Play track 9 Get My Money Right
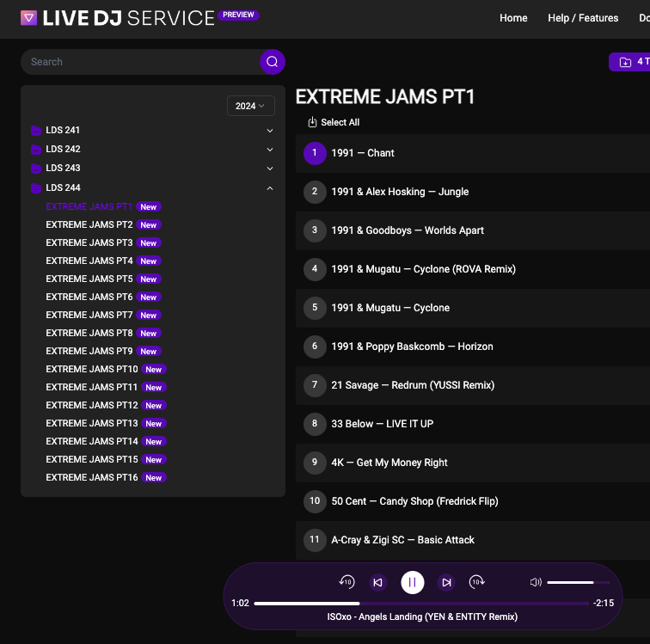This screenshot has height=644, width=650. click(x=315, y=463)
